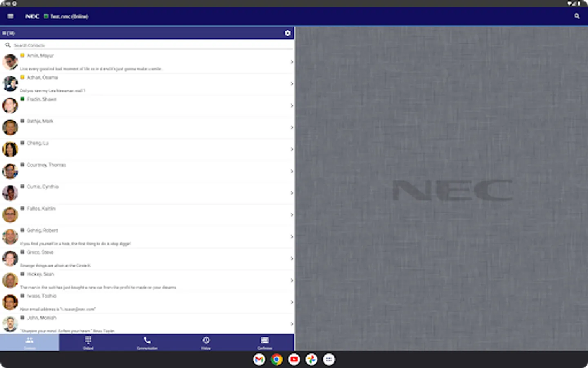Image resolution: width=588 pixels, height=368 pixels.
Task: Click the search magnifier beside Search Contacts
Action: (8, 45)
